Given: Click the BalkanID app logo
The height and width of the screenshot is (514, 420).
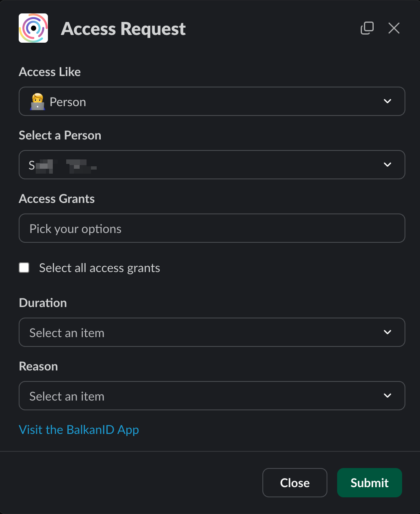Looking at the screenshot, I should [33, 28].
